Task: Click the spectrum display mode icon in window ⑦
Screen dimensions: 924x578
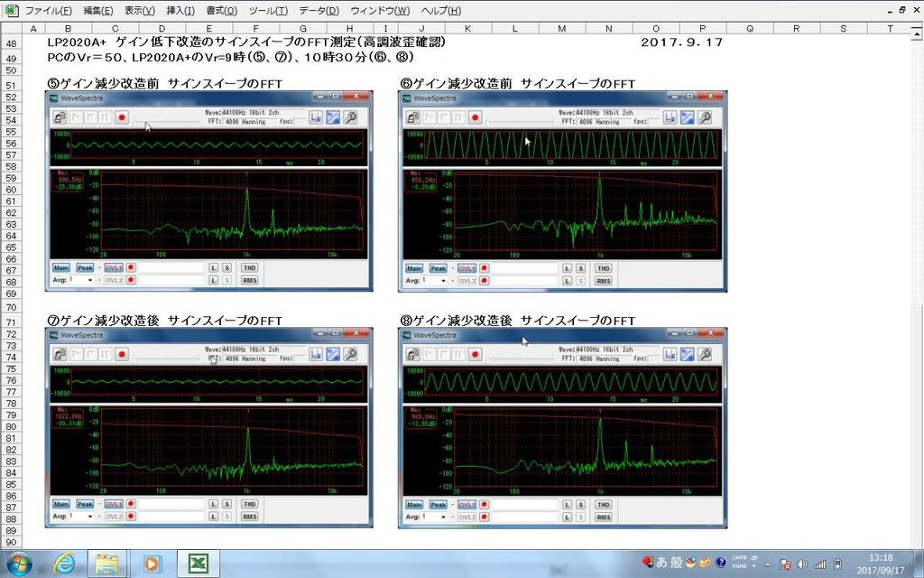Action: click(333, 354)
